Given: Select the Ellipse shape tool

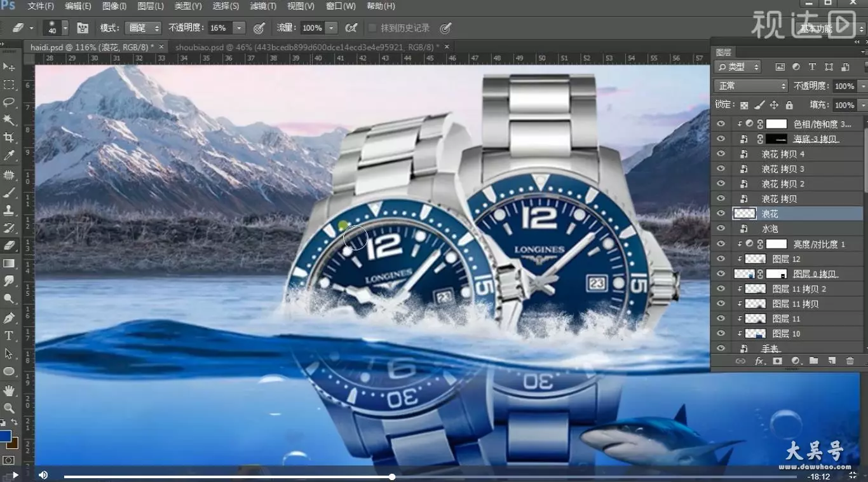Looking at the screenshot, I should tap(9, 371).
